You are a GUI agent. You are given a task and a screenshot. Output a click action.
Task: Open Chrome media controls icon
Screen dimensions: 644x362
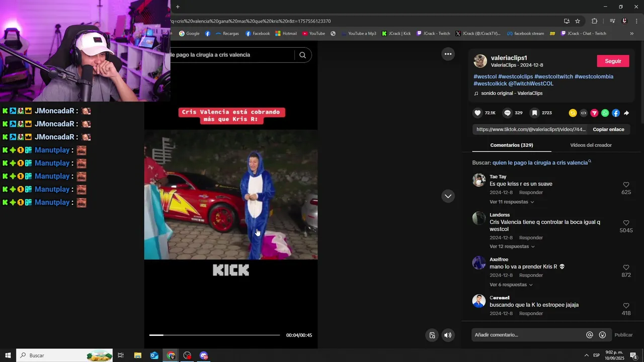click(x=612, y=21)
